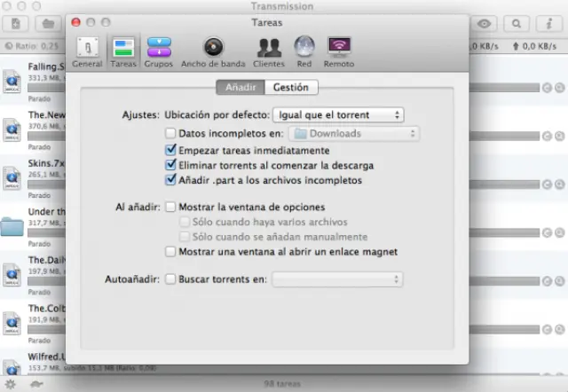568x392 pixels.
Task: Toggle Buscar torrents en autoadd checkbox
Action: coord(171,279)
